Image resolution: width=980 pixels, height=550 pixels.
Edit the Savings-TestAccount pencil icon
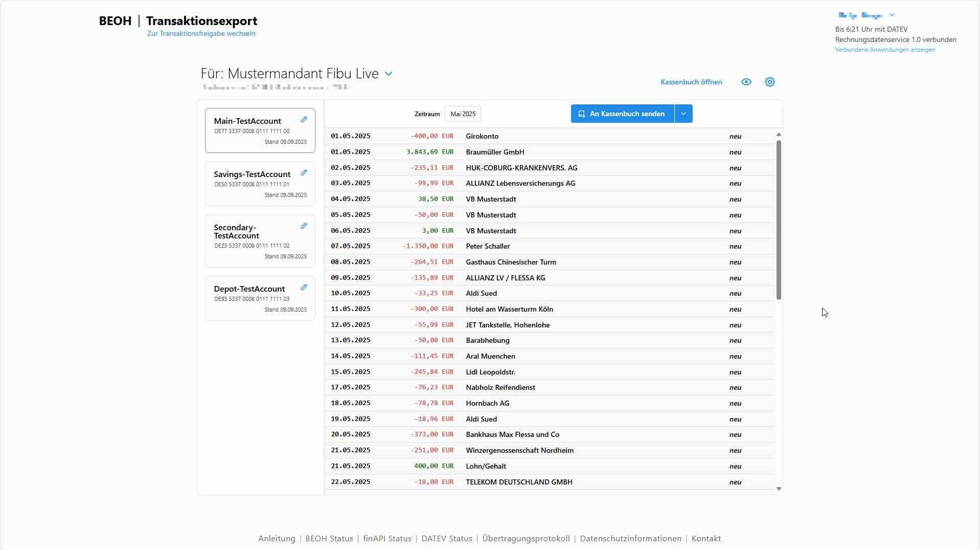click(304, 172)
